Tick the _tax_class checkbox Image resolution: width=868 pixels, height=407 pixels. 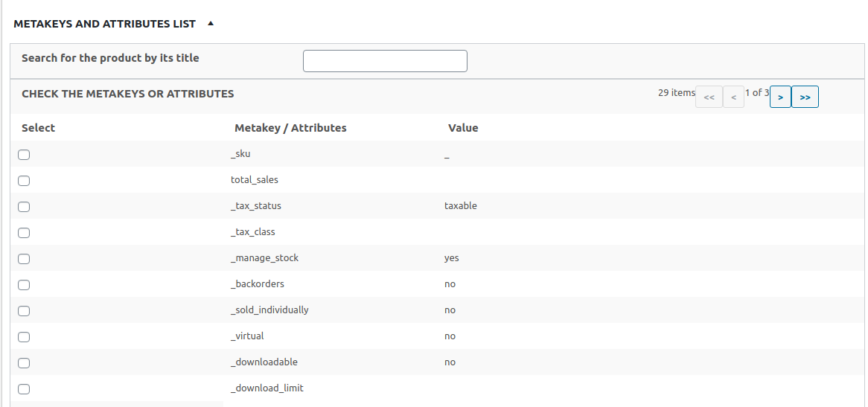click(x=24, y=233)
